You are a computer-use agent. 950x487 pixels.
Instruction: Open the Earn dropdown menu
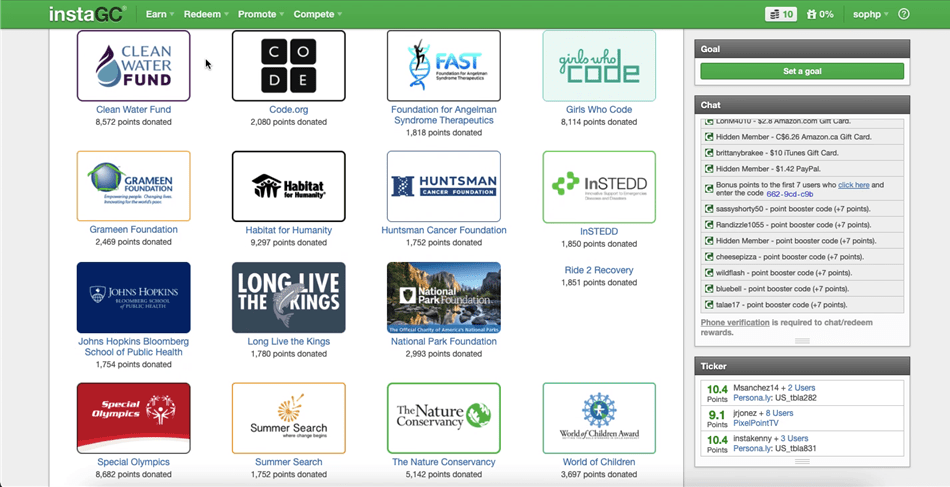pos(160,14)
